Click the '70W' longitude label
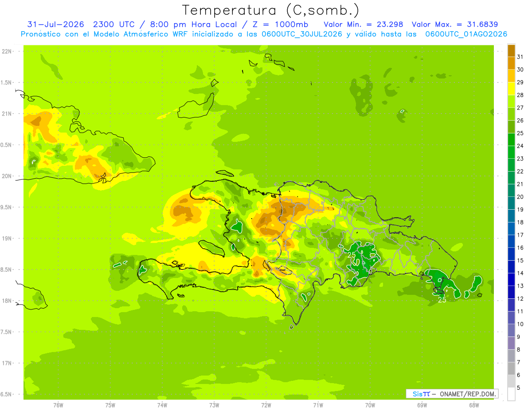 click(370, 405)
